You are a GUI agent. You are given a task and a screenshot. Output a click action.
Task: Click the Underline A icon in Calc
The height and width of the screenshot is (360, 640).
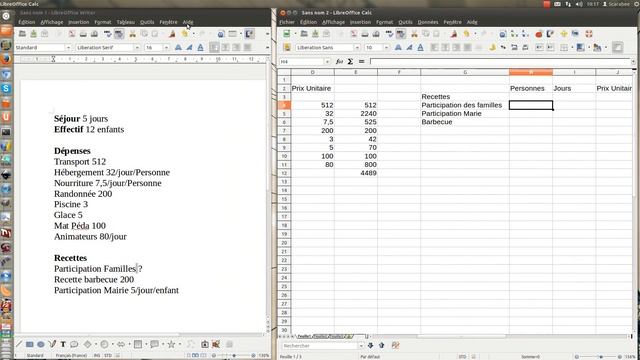pyautogui.click(x=420, y=48)
